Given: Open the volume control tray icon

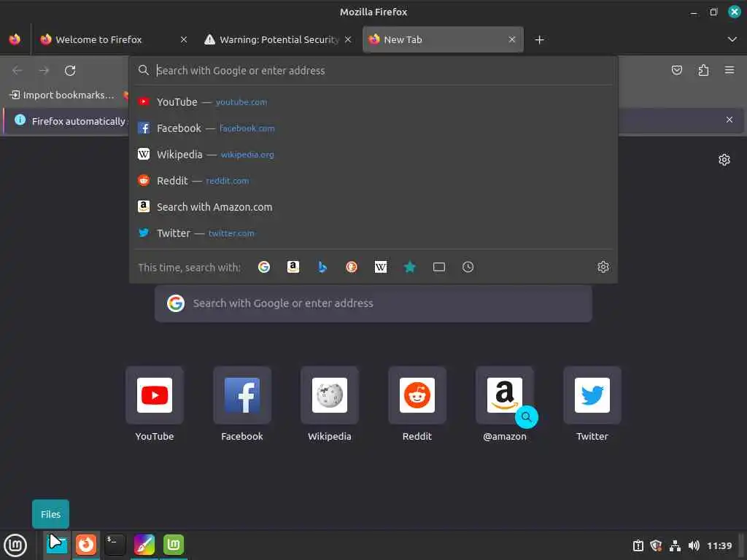Looking at the screenshot, I should 694,545.
